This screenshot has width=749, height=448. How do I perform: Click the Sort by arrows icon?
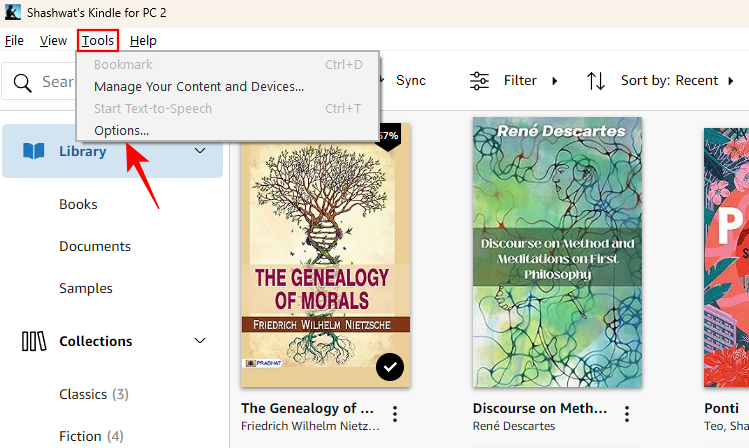coord(596,80)
